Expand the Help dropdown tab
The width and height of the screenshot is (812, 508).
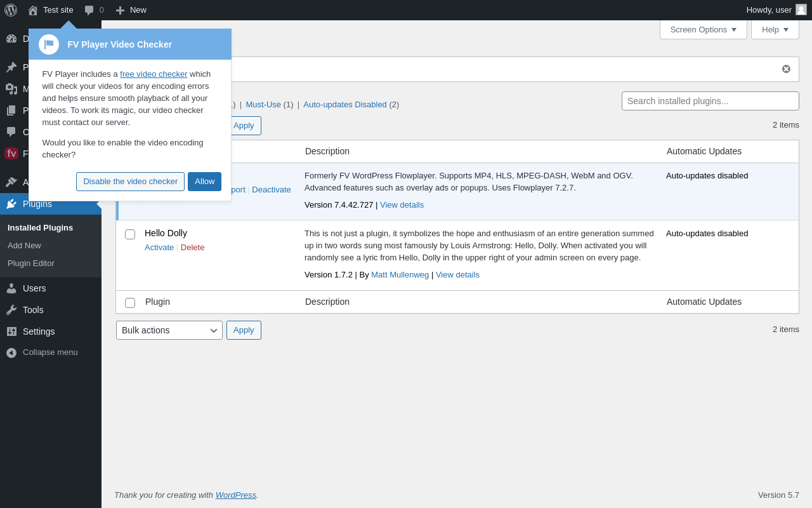click(775, 29)
